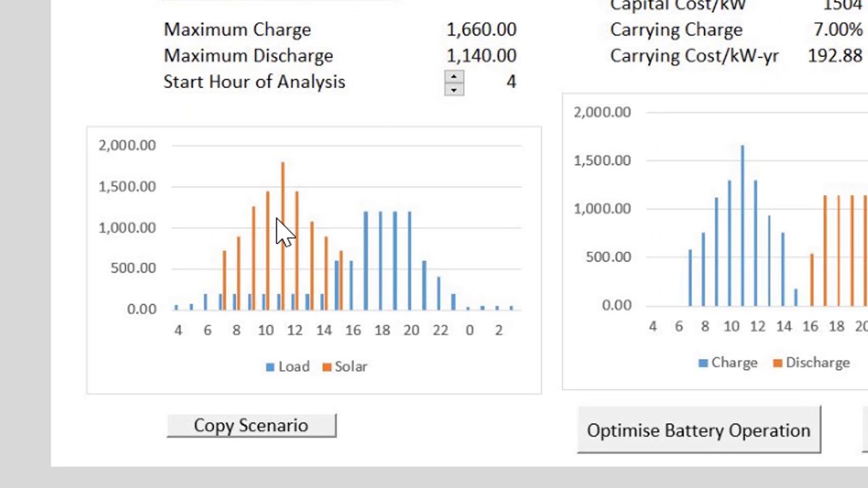
Task: Pick the blue Charge legend swatch
Action: [x=703, y=363]
